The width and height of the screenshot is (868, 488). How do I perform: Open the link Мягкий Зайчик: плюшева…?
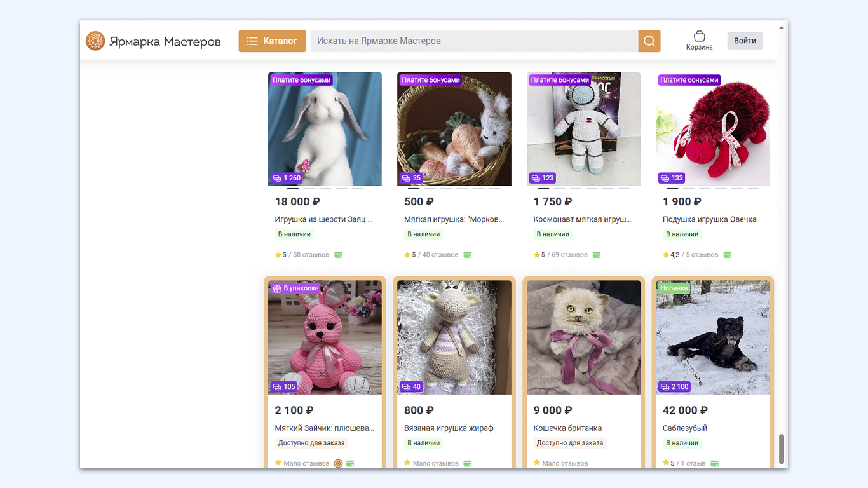point(325,428)
